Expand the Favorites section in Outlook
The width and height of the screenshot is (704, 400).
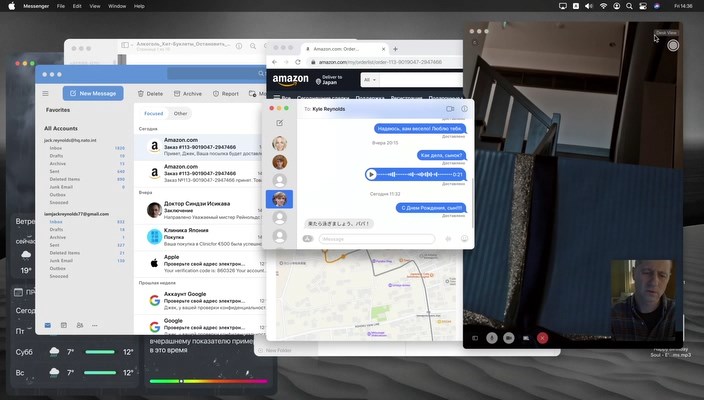(x=58, y=110)
